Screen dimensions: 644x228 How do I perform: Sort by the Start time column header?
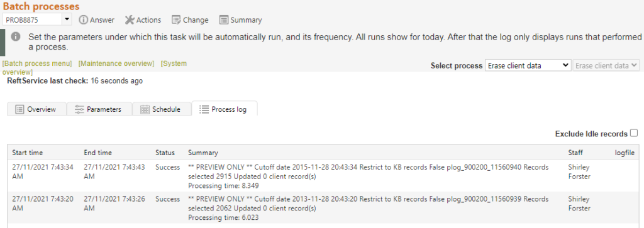(x=28, y=153)
